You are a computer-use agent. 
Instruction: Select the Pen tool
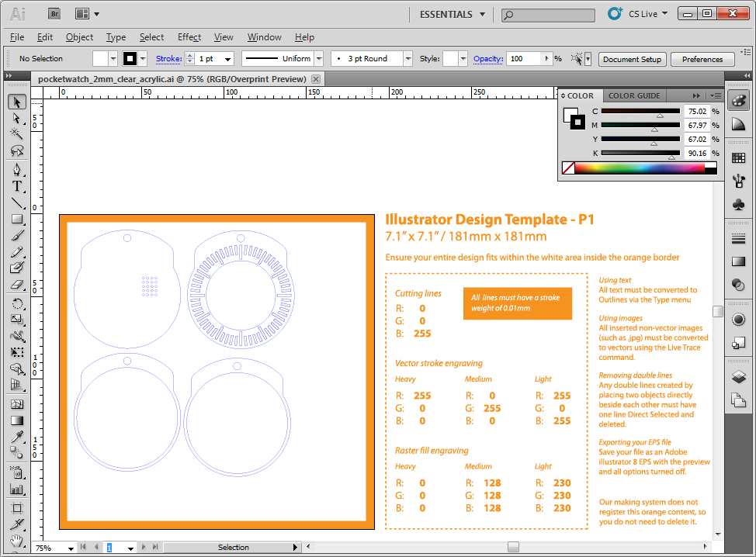pos(17,170)
